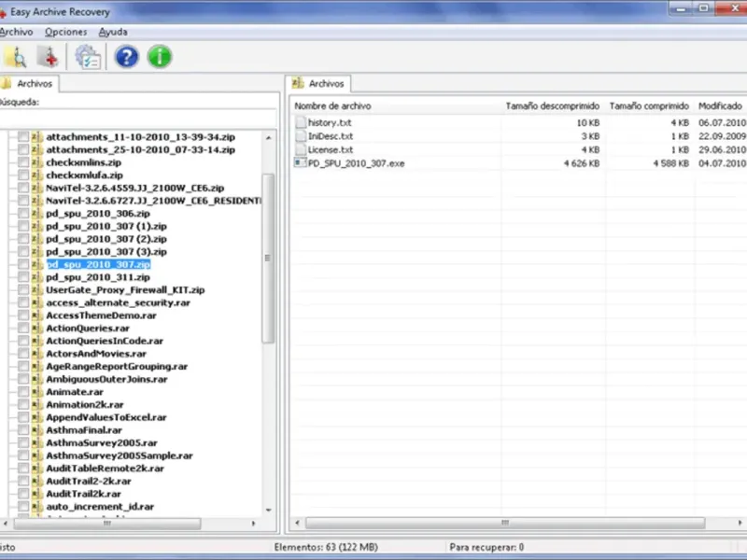This screenshot has height=560, width=747.
Task: Click left arrow of right panel scrollbar
Action: (297, 523)
